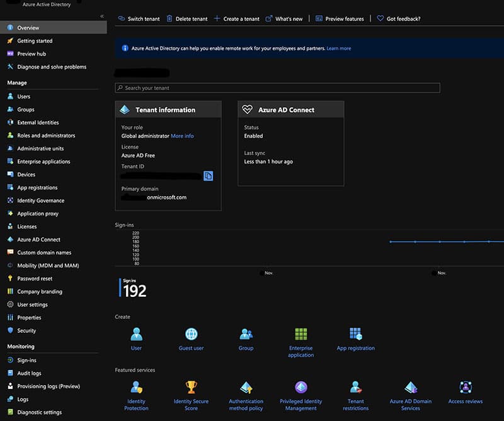Click the External Identities icon
This screenshot has width=504, height=421.
(x=10, y=122)
